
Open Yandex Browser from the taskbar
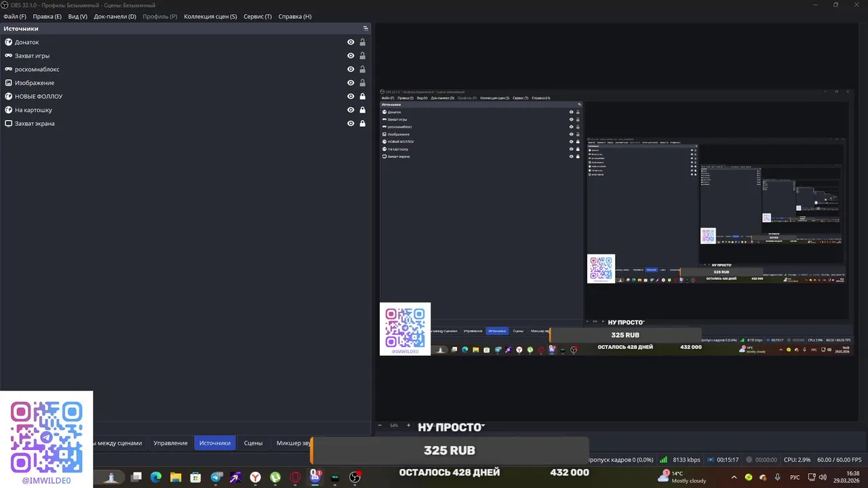pos(255,477)
